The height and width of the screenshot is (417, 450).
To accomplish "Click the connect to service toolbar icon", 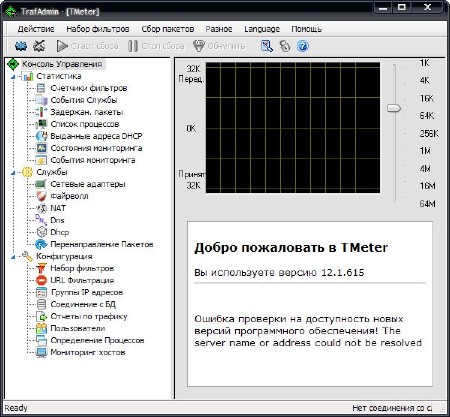I will tap(21, 46).
